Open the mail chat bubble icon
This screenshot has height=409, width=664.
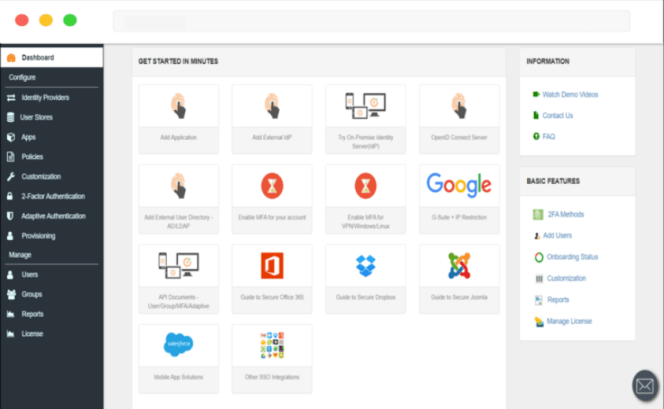[645, 386]
